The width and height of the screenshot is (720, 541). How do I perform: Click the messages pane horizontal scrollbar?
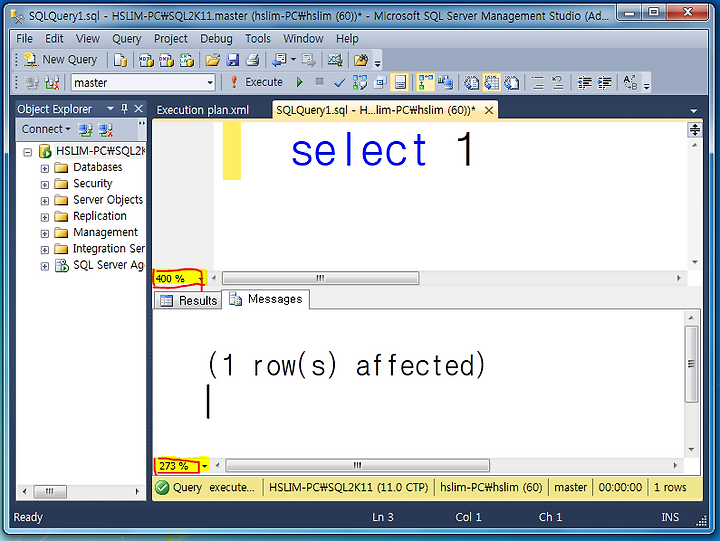(357, 465)
